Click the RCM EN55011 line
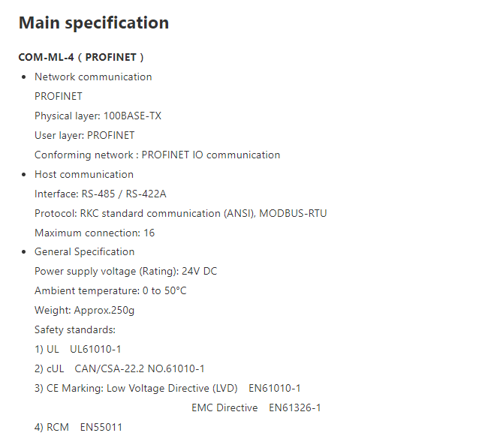 tap(78, 428)
